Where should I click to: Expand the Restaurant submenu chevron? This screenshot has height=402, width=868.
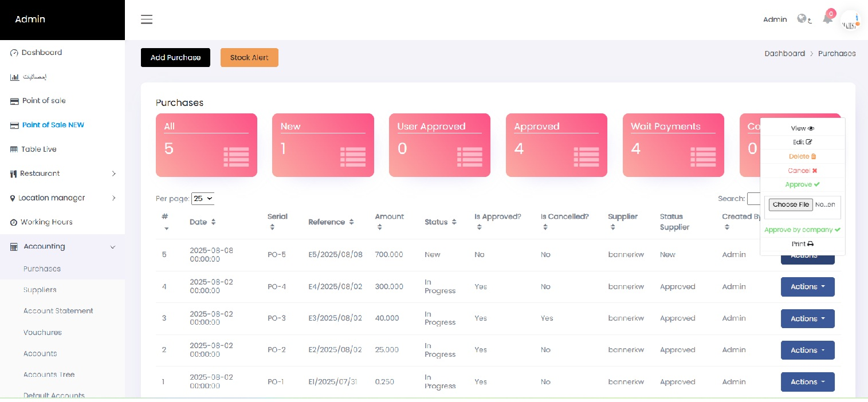pyautogui.click(x=113, y=174)
